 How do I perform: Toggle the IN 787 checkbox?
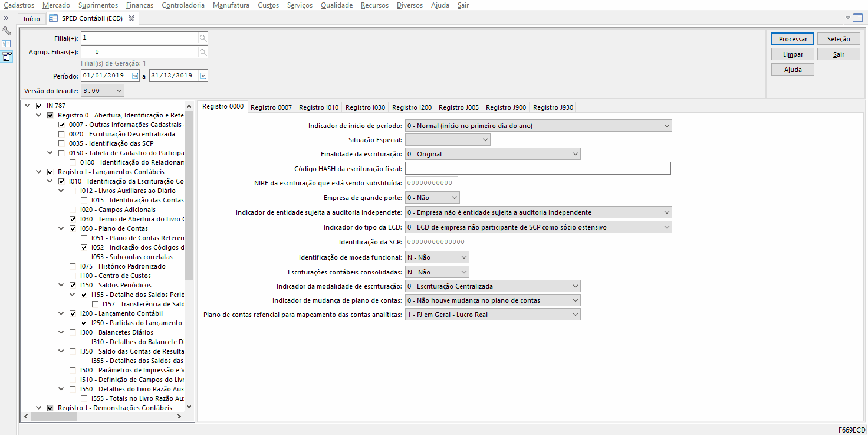click(39, 106)
